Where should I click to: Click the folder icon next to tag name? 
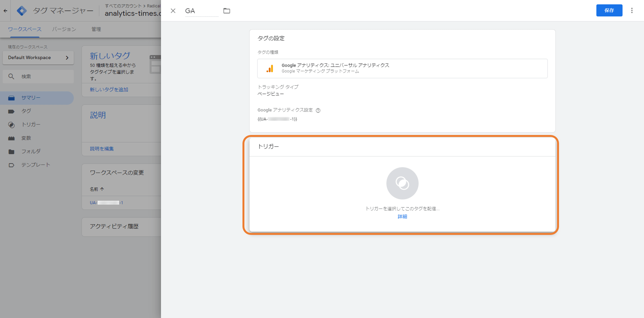click(227, 11)
